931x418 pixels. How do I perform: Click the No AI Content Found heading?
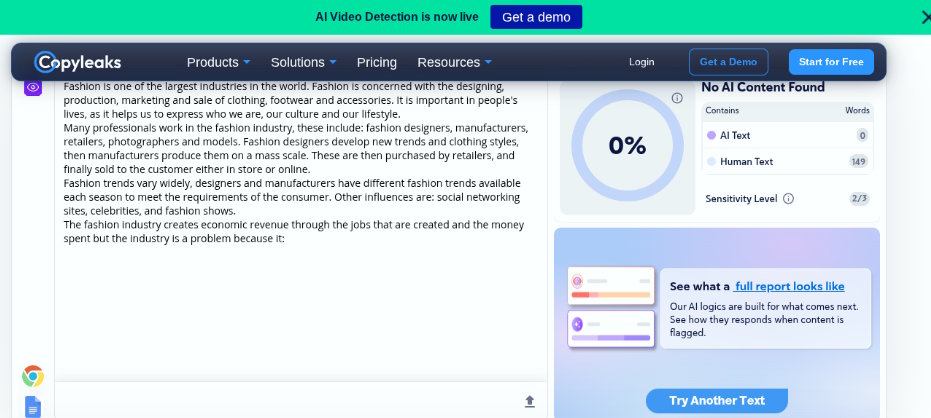coord(763,87)
